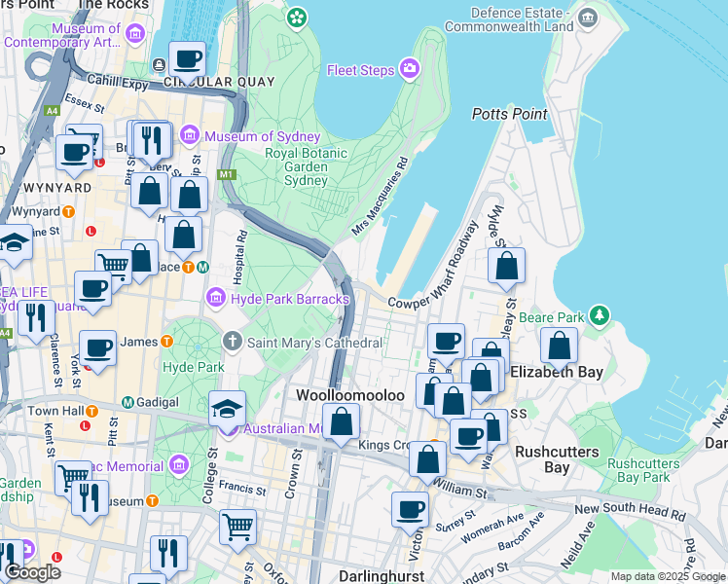The width and height of the screenshot is (728, 584).
Task: Click the Gadigal metro station icon
Action: [x=127, y=403]
